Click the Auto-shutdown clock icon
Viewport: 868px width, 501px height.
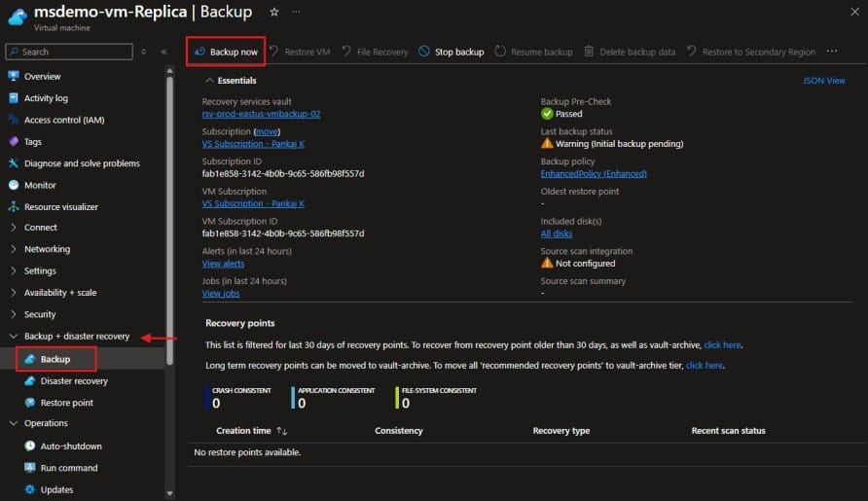point(30,446)
